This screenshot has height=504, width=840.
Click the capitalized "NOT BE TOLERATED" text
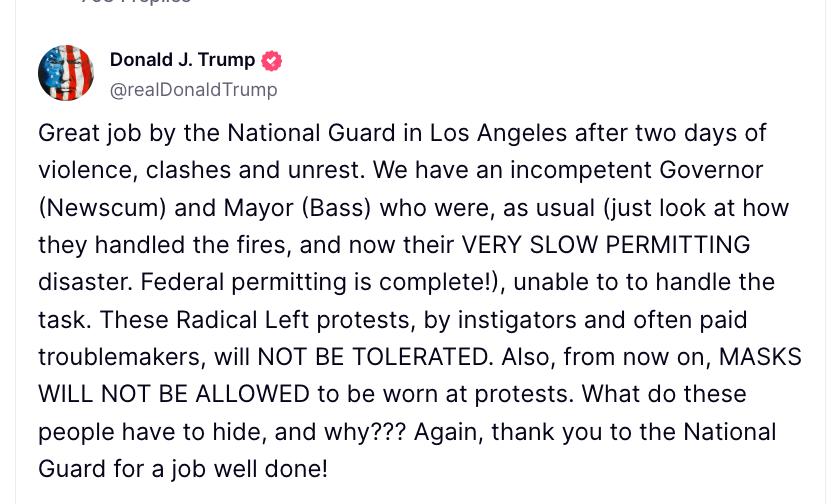(x=373, y=357)
